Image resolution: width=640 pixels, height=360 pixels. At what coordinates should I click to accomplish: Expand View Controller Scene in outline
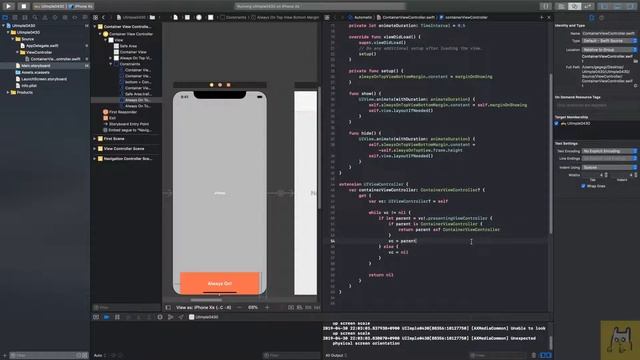(95, 149)
